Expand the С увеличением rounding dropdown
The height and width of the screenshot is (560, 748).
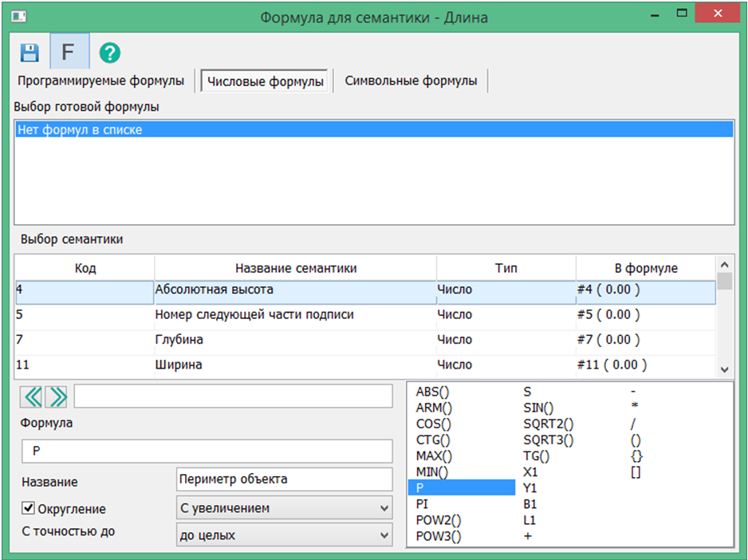[284, 507]
